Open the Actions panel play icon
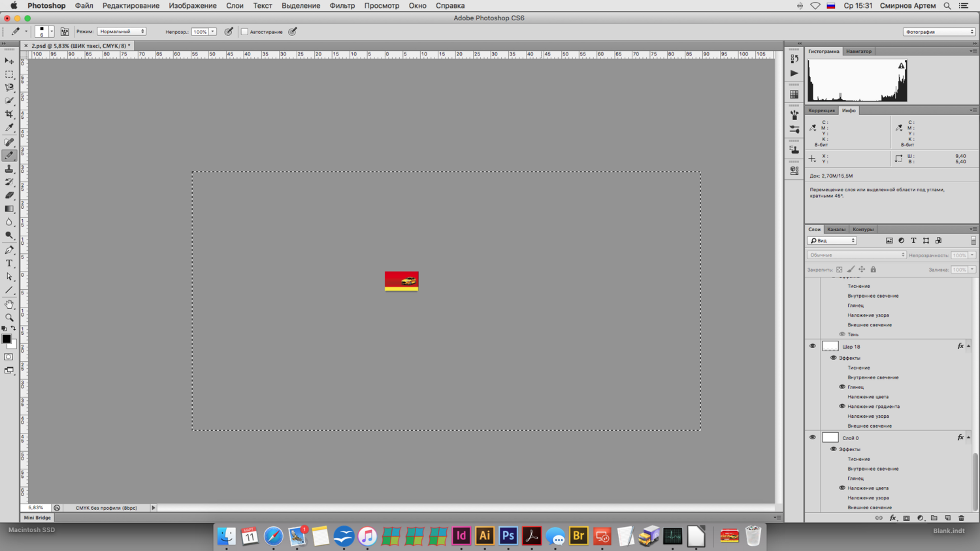 [794, 73]
